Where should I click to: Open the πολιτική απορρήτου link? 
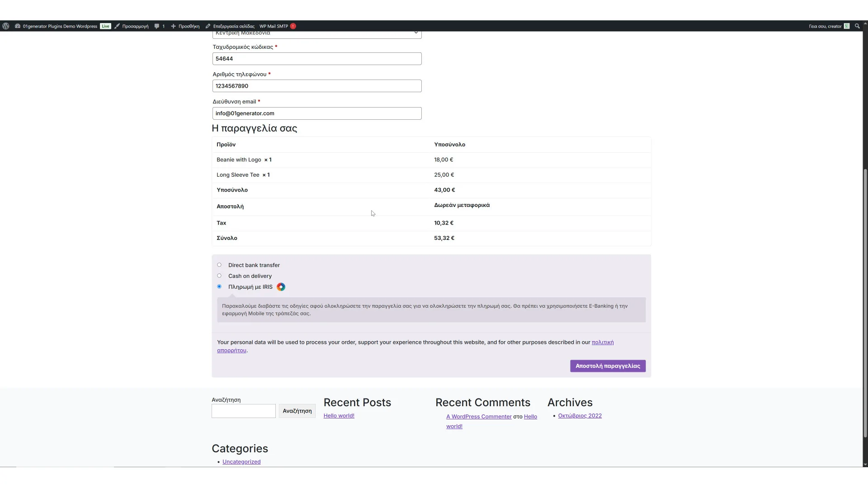(603, 343)
